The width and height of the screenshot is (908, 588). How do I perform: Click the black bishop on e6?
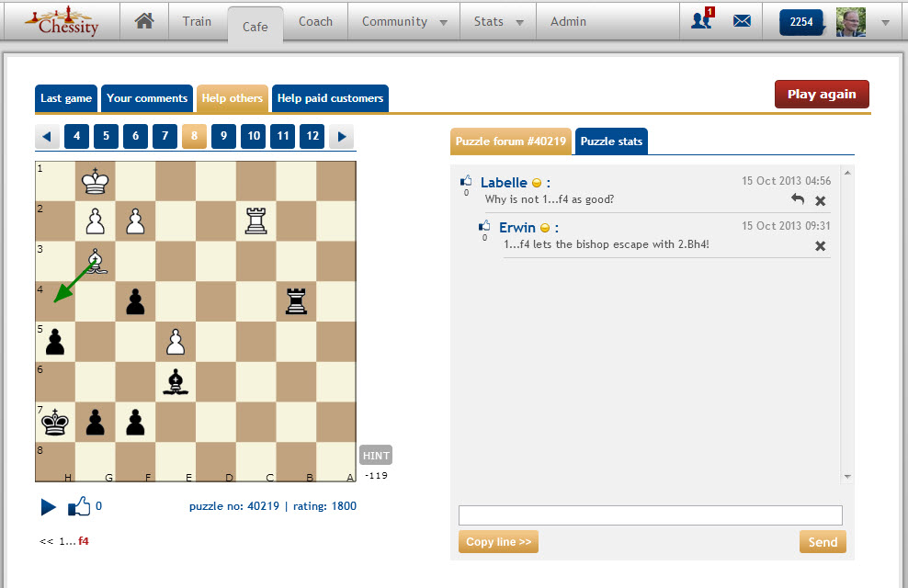(176, 382)
